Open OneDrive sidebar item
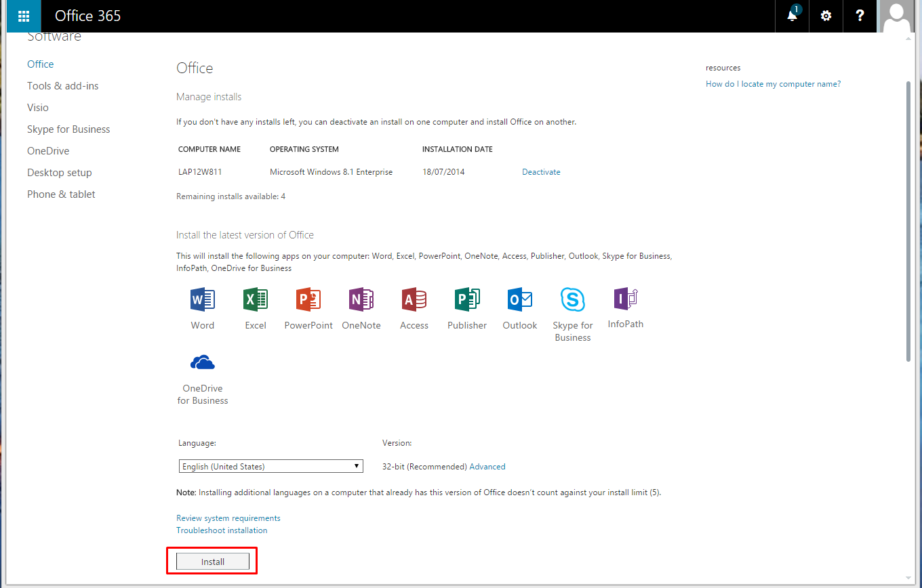The height and width of the screenshot is (588, 922). (x=48, y=151)
